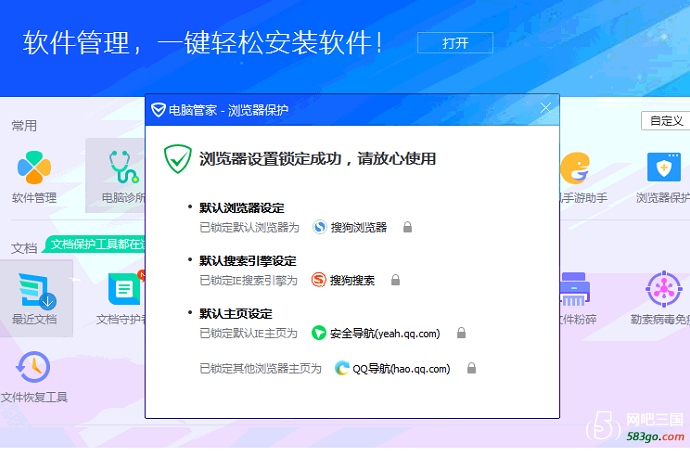The width and height of the screenshot is (690, 452).
Task: Open the 最近文档 tool
Action: pyautogui.click(x=37, y=290)
